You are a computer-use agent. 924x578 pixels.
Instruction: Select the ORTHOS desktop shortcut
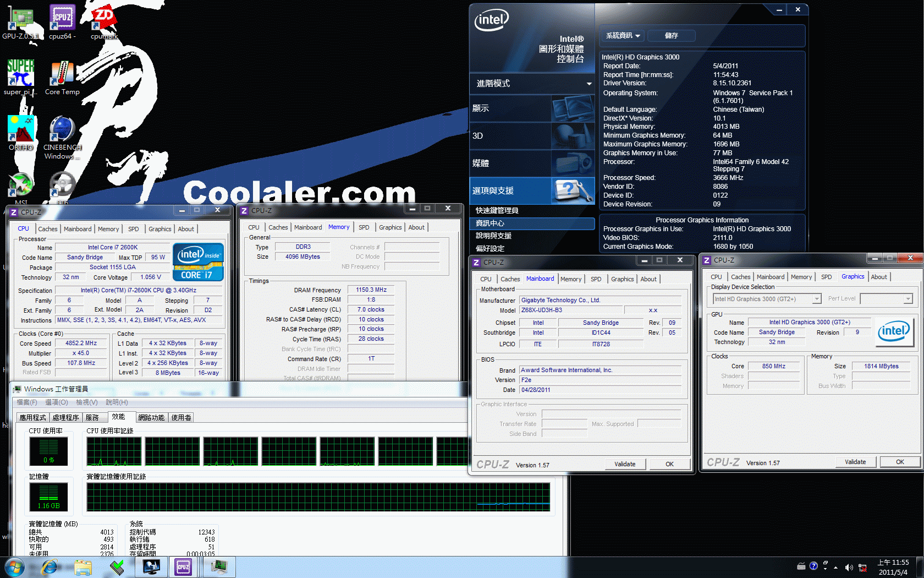(x=21, y=133)
